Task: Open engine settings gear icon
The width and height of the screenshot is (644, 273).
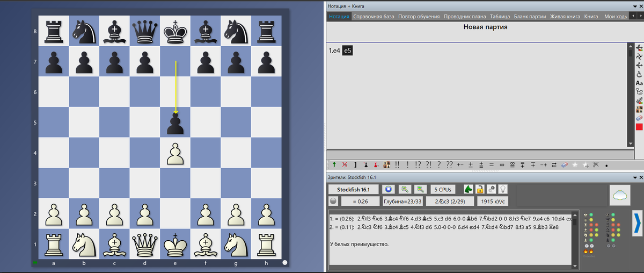Action: point(492,189)
